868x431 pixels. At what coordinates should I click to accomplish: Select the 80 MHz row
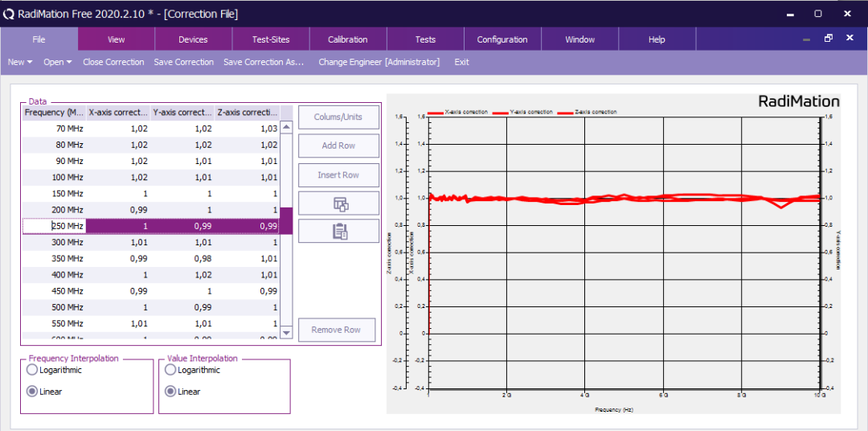[151, 146]
